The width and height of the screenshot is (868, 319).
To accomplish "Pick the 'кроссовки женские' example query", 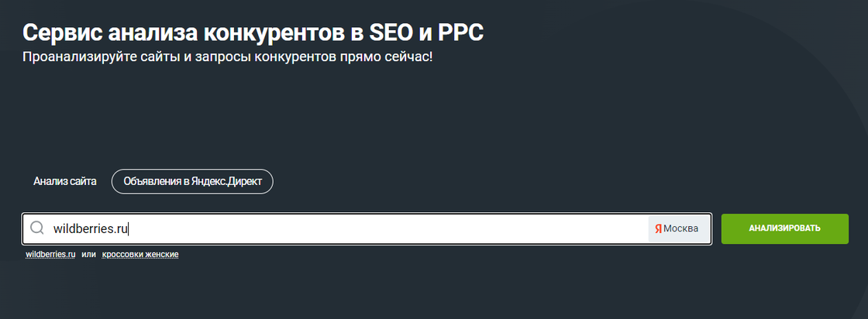I will click(140, 254).
